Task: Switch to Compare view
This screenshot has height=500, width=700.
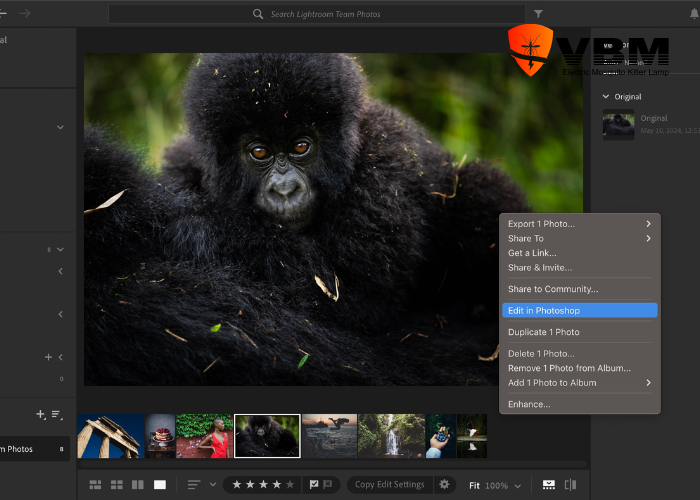Action: [x=138, y=484]
